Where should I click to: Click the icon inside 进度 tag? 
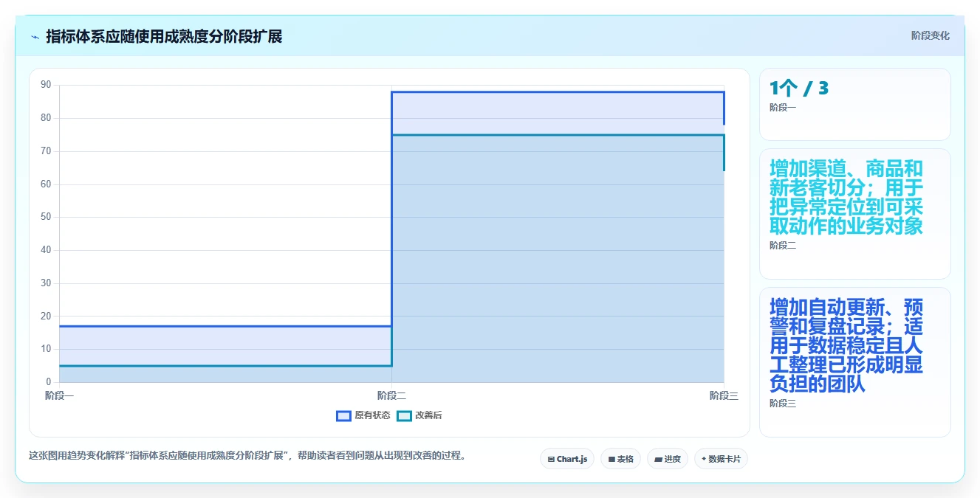(x=658, y=459)
